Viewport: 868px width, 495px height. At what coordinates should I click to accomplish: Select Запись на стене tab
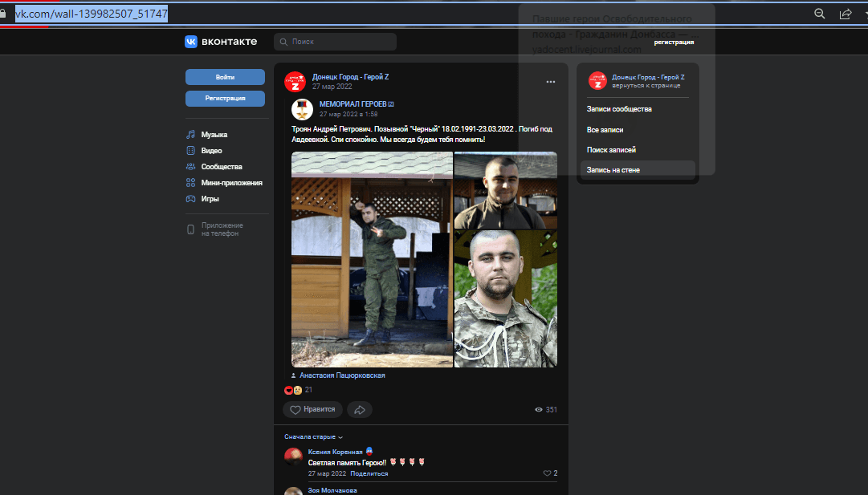coord(638,170)
